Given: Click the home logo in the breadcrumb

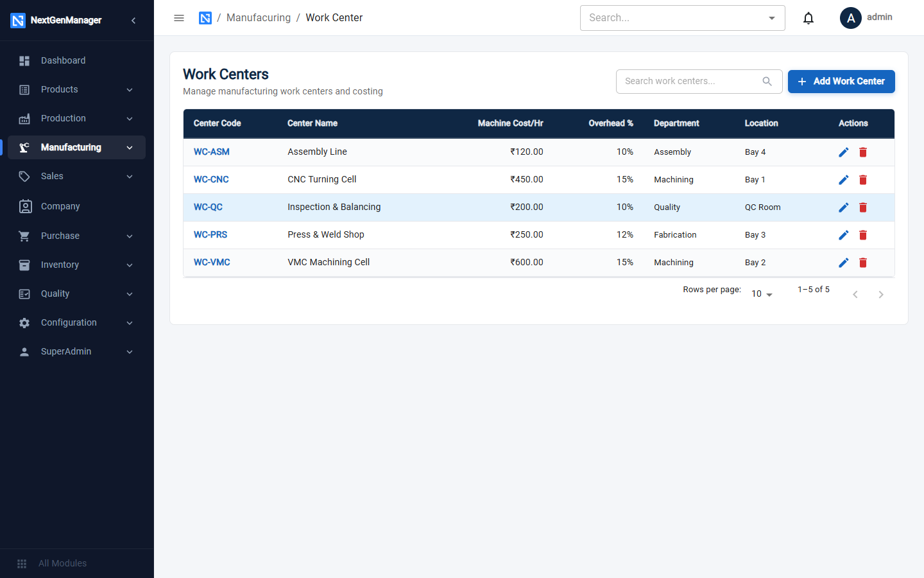Looking at the screenshot, I should tap(205, 18).
